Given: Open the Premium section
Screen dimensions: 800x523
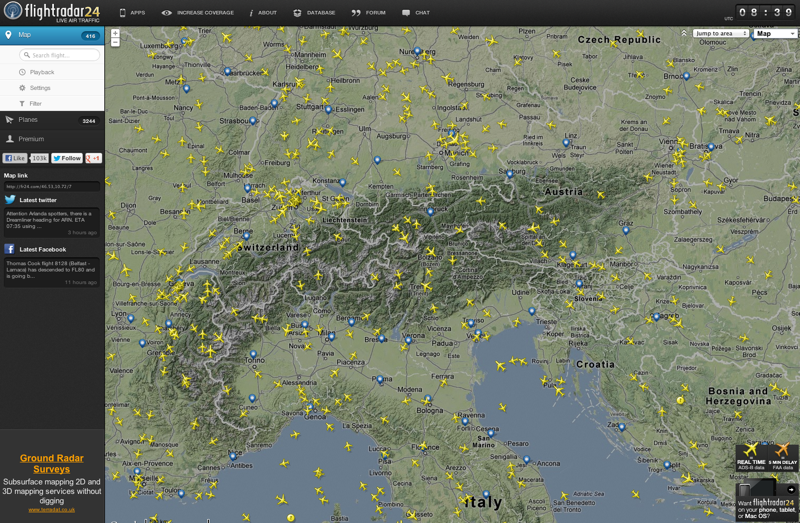Looking at the screenshot, I should click(52, 139).
